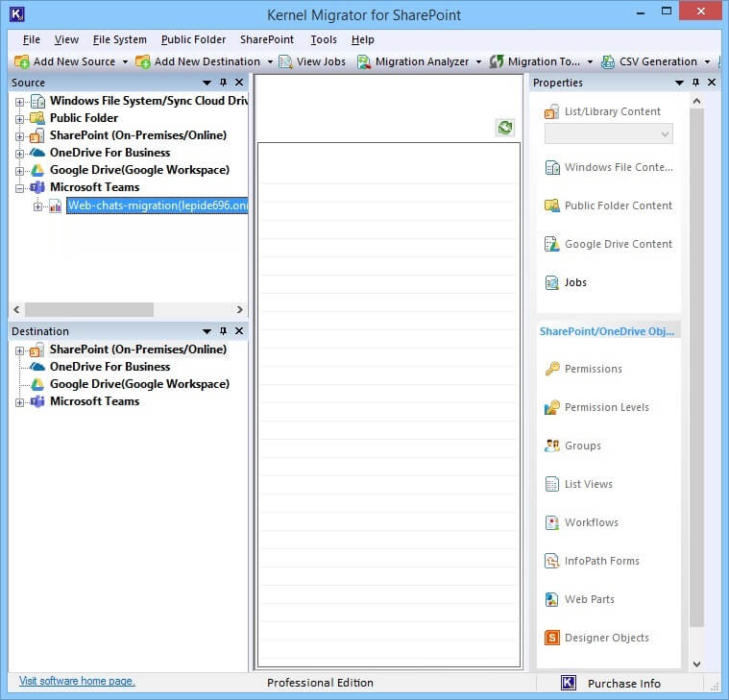Click the Workflows icon
The width and height of the screenshot is (729, 700).
pos(552,522)
